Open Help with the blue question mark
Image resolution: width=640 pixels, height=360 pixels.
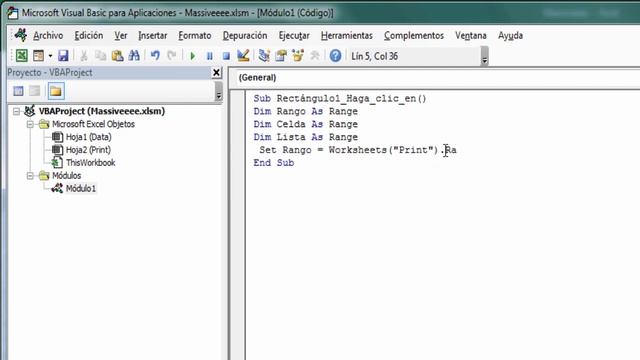[336, 56]
